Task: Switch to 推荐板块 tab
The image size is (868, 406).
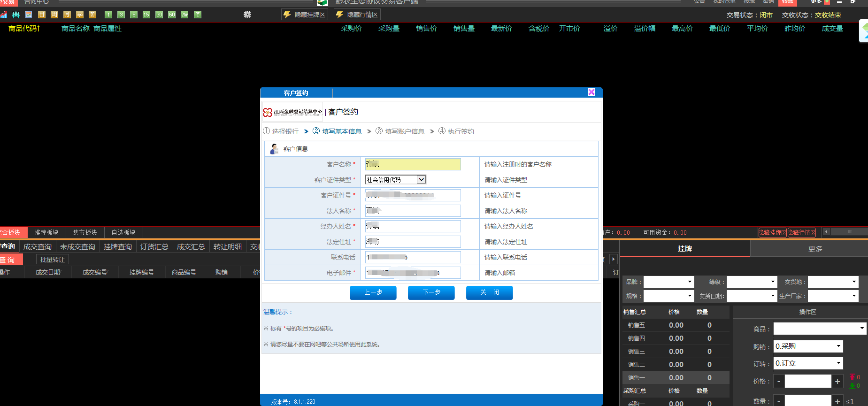Action: point(46,232)
